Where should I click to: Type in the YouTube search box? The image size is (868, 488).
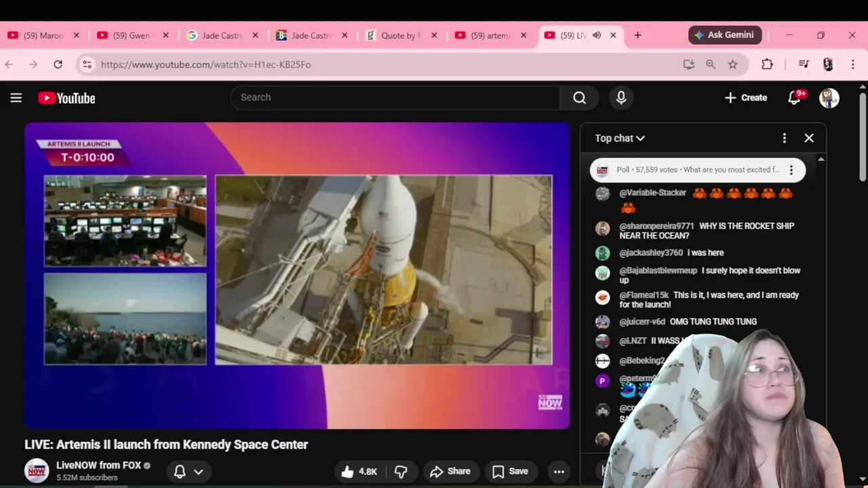(x=395, y=98)
